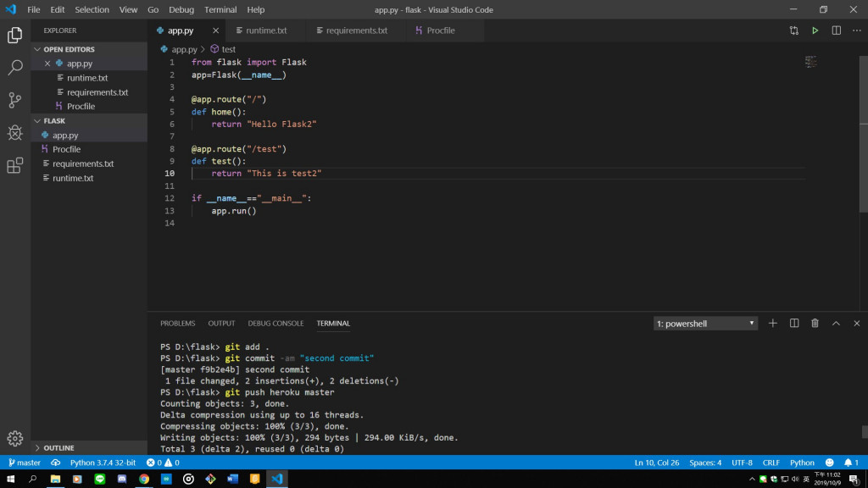Select runtime.txt in the FLASK folder tree

coord(89,178)
